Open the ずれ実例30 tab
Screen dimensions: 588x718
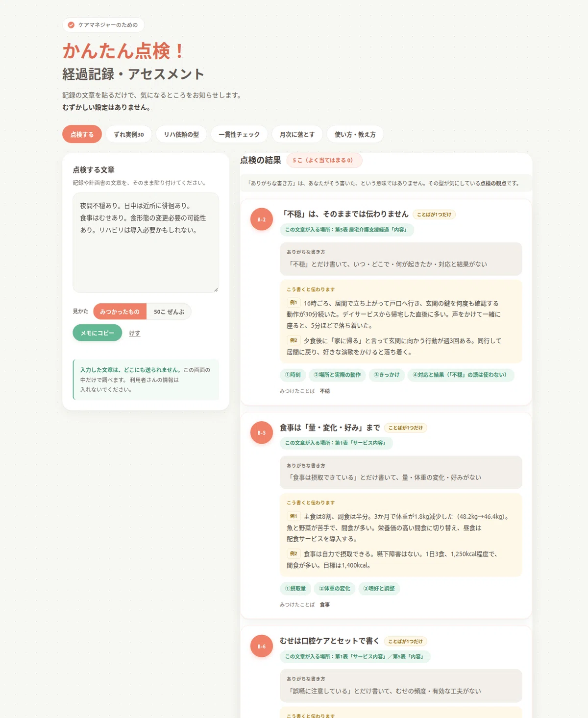coord(129,134)
